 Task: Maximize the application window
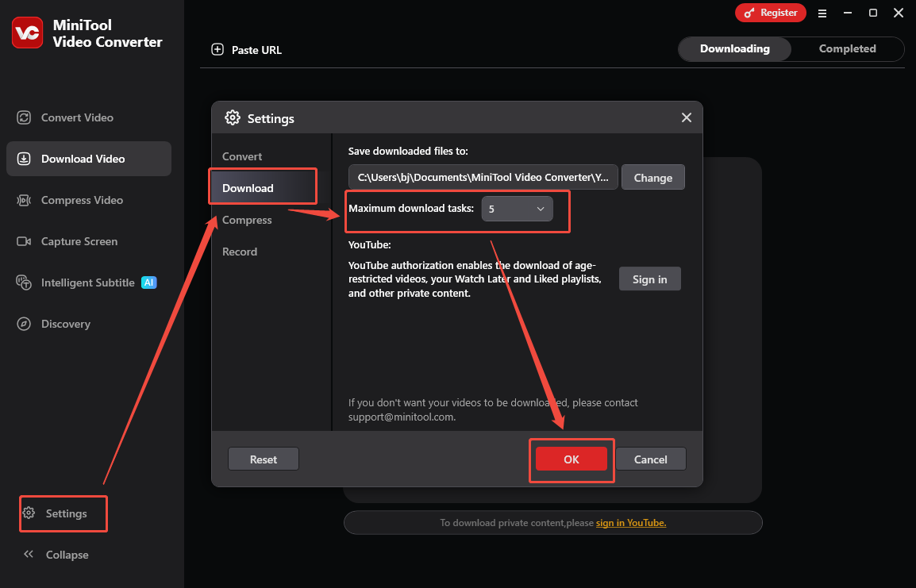tap(873, 13)
